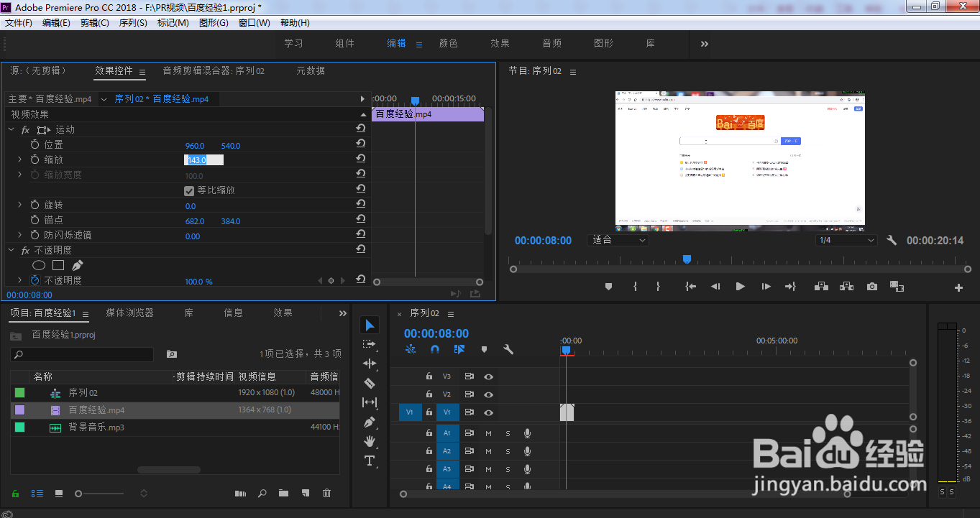Open the master clip dropdown arrow

coord(104,99)
